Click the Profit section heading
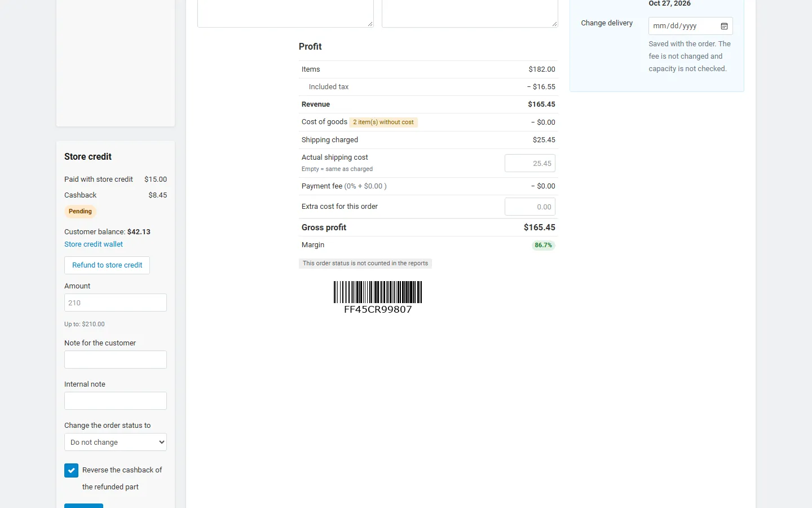This screenshot has width=812, height=508. coord(310,47)
